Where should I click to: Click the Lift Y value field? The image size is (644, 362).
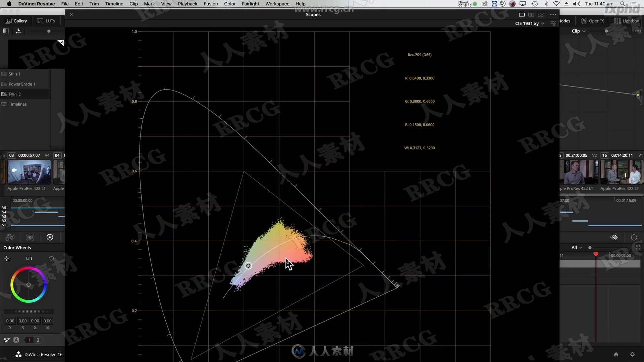pyautogui.click(x=10, y=321)
